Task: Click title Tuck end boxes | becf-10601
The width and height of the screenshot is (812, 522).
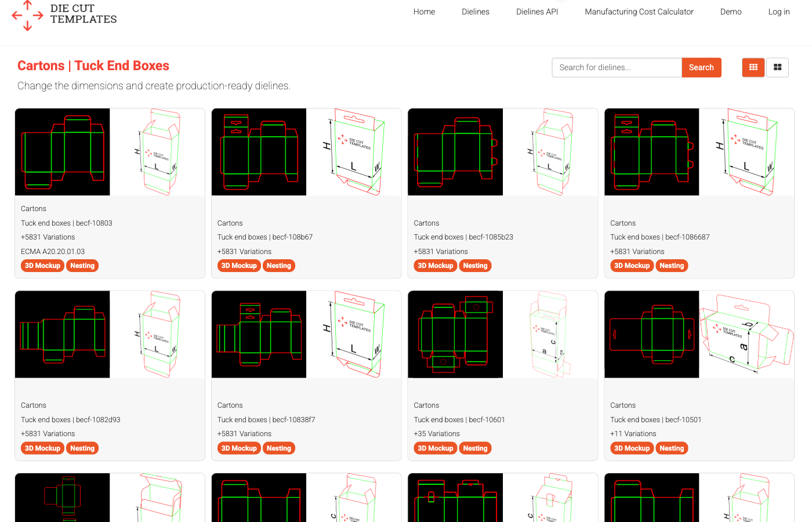Action: click(459, 420)
